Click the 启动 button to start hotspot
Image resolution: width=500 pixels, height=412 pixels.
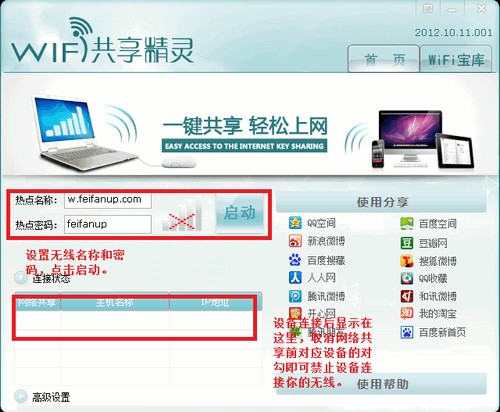click(x=240, y=213)
